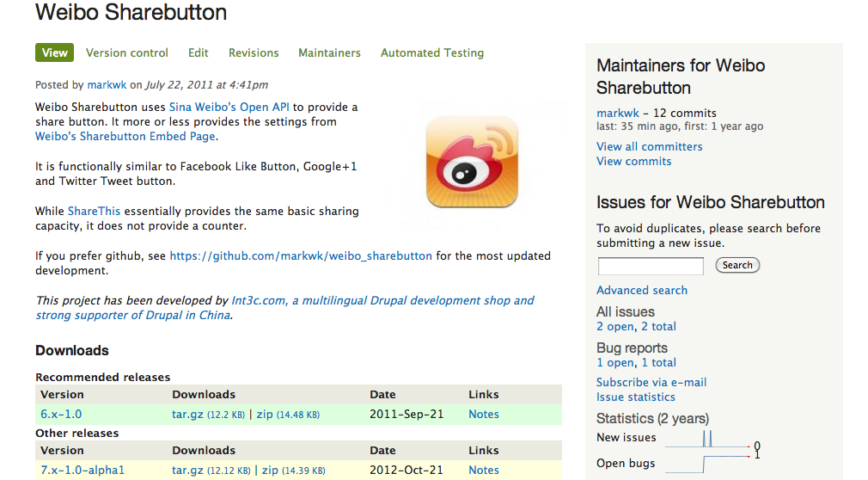868x480 pixels.
Task: Click the 2011-Sep-21 date cell
Action: point(406,414)
